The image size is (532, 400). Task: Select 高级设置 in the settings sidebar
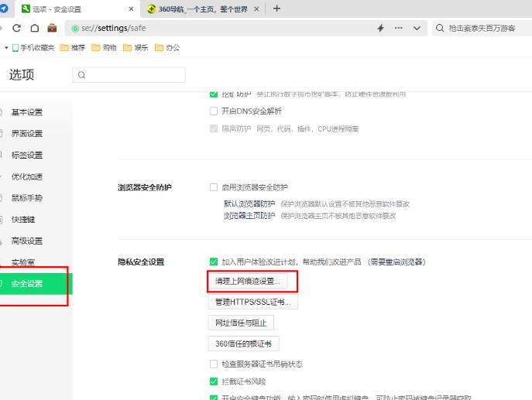(27, 241)
